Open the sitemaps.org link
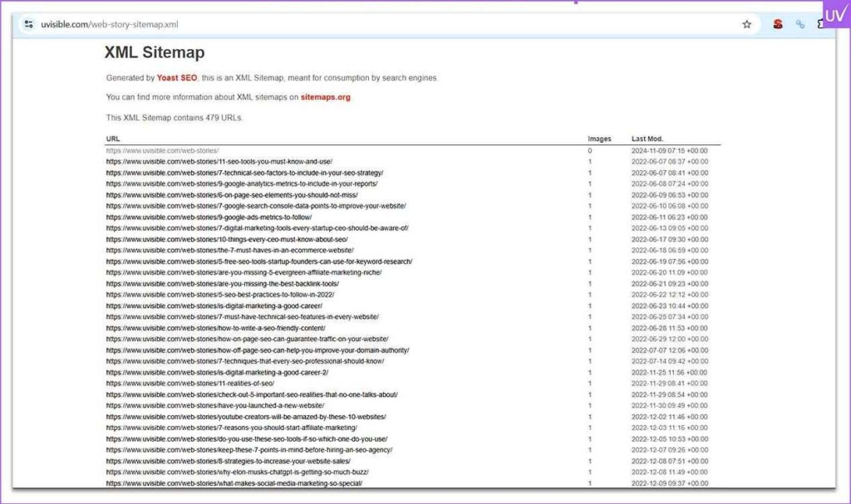Screen dimensions: 851x504 (325, 97)
